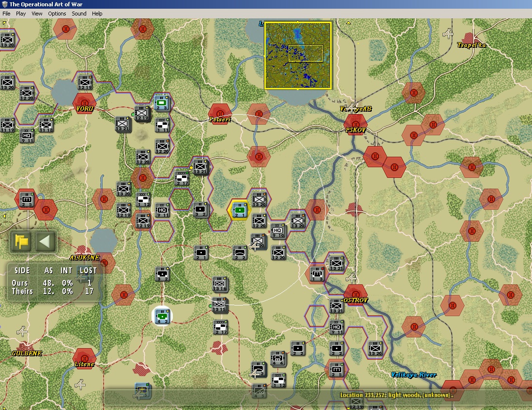
Task: Click the Ours row in the side panel
Action: click(52, 283)
